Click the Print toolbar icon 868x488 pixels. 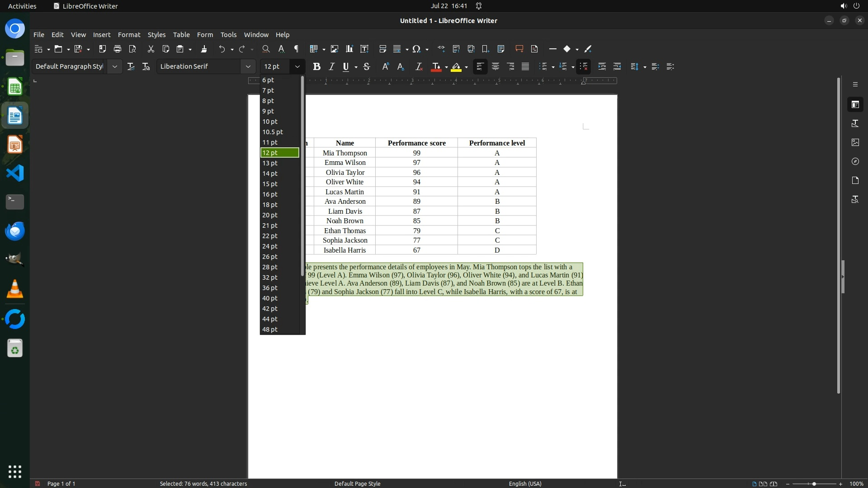(118, 49)
